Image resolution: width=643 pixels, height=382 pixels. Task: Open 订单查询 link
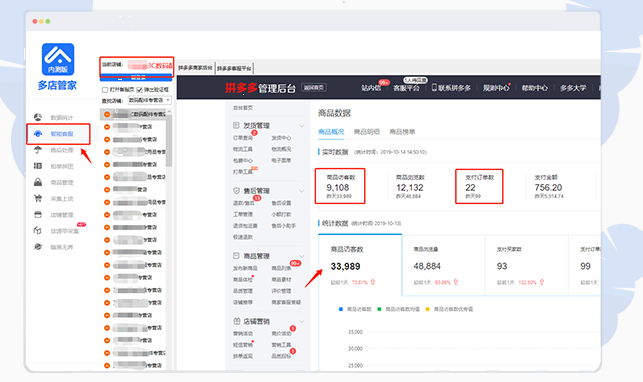pyautogui.click(x=243, y=138)
